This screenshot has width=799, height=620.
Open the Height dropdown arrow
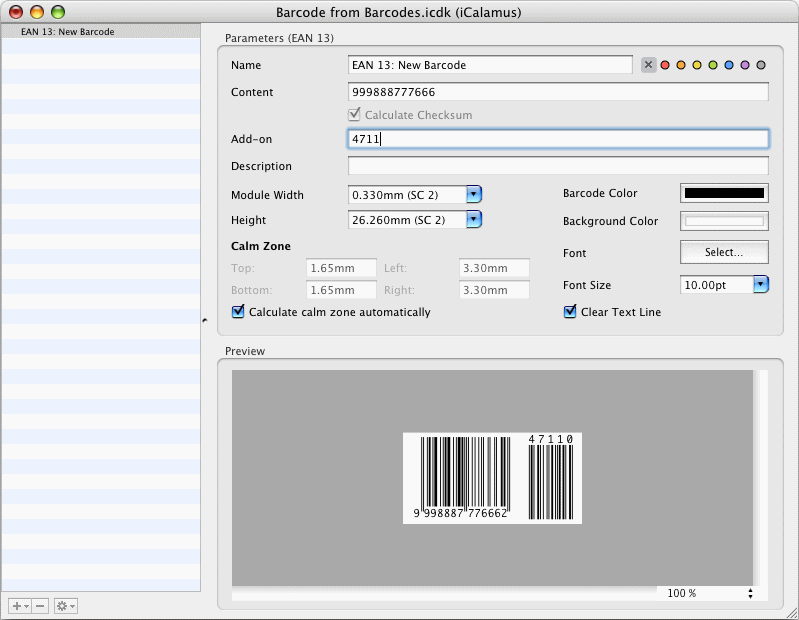coord(474,220)
